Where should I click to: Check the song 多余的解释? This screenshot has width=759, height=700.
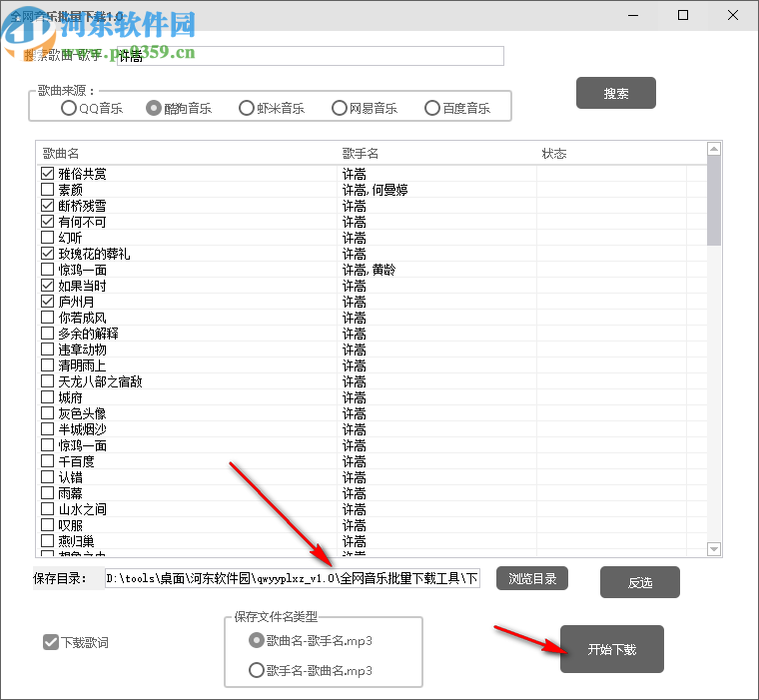pyautogui.click(x=48, y=334)
